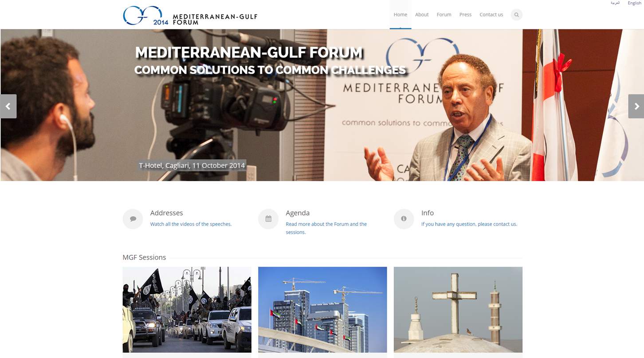
Task: Open session thumbnail with cross and minaret
Action: pyautogui.click(x=458, y=310)
